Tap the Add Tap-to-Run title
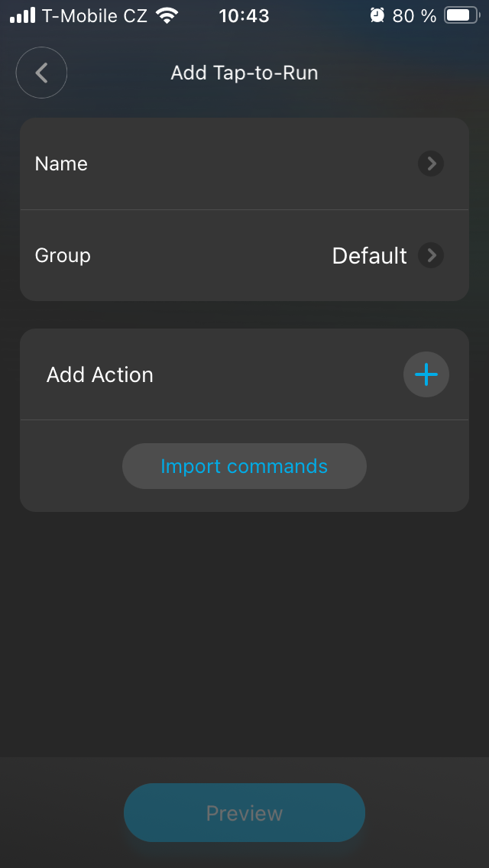Screen dimensions: 489x868 point(244,73)
